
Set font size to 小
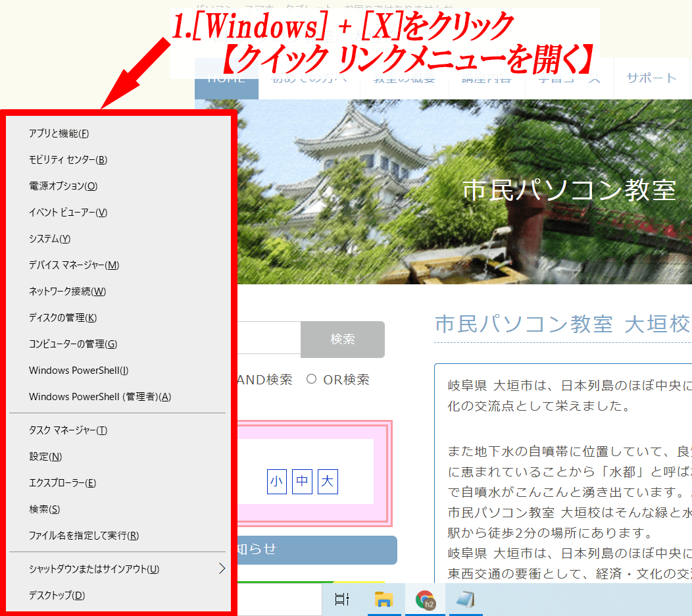(x=277, y=482)
